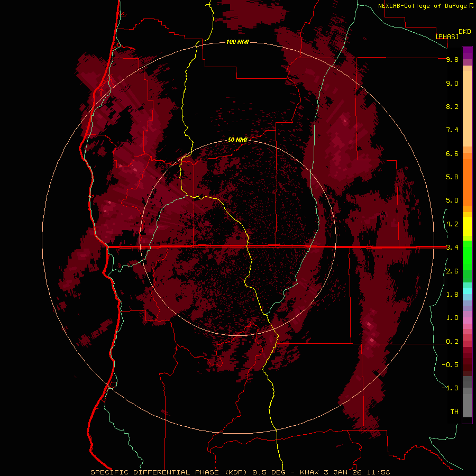Click the -0.5 scale value
The width and height of the screenshot is (476, 476).
[450, 365]
